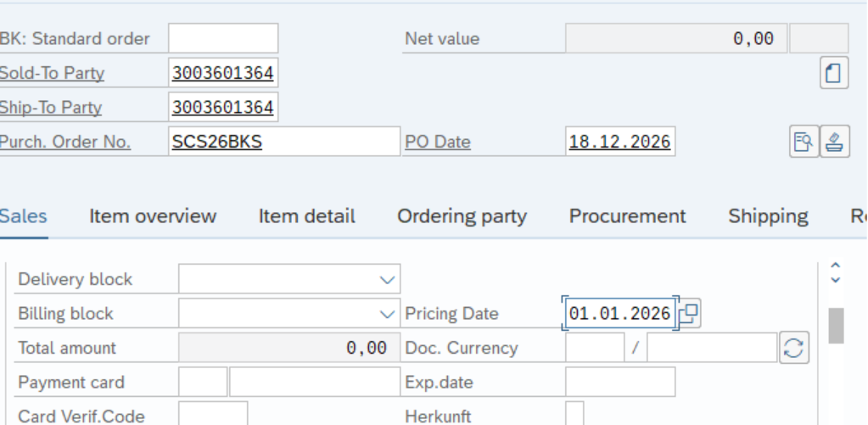The width and height of the screenshot is (868, 425).
Task: Click the Total amount field
Action: pos(289,348)
